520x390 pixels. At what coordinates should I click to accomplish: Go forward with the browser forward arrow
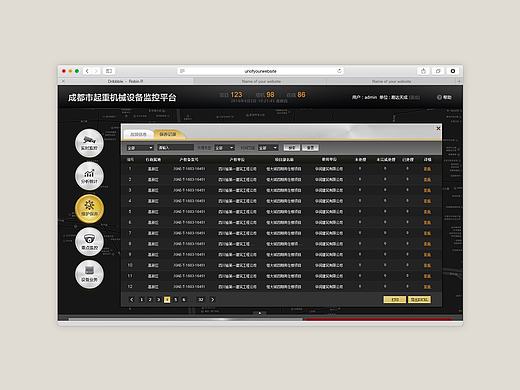tap(96, 71)
